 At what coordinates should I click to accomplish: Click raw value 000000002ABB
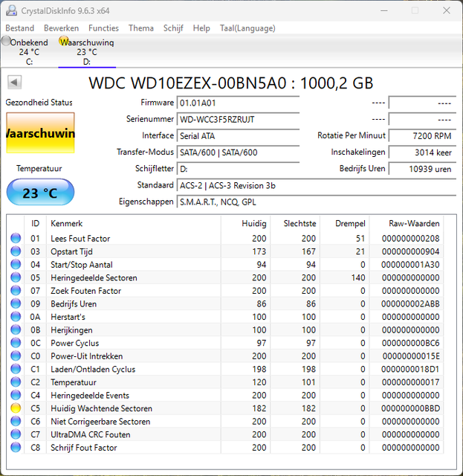(x=410, y=304)
